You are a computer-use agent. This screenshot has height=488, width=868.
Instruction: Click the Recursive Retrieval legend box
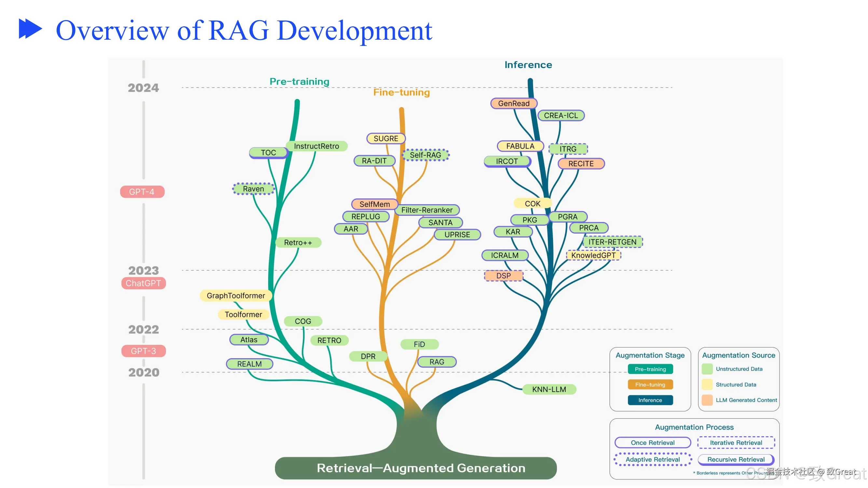click(736, 459)
